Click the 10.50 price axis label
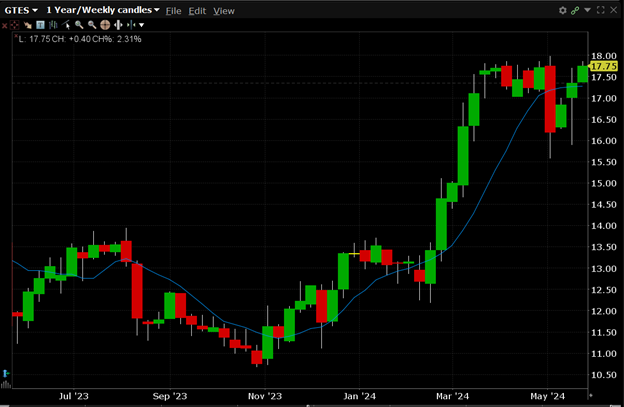The height and width of the screenshot is (407, 624). (604, 375)
